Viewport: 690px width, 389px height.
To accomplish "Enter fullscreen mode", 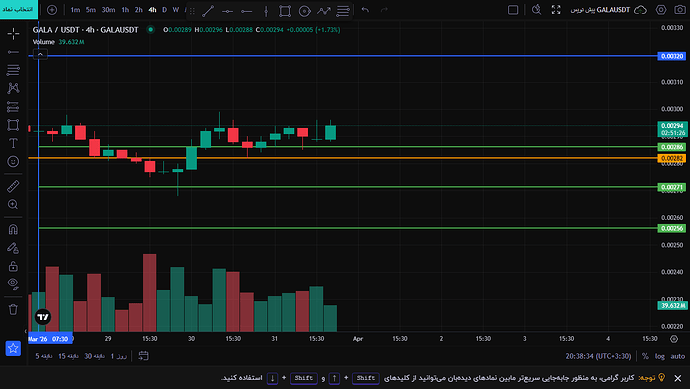I will click(556, 10).
